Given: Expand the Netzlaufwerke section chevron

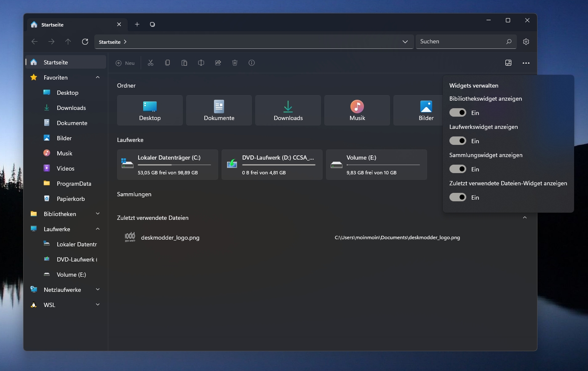Looking at the screenshot, I should (98, 290).
